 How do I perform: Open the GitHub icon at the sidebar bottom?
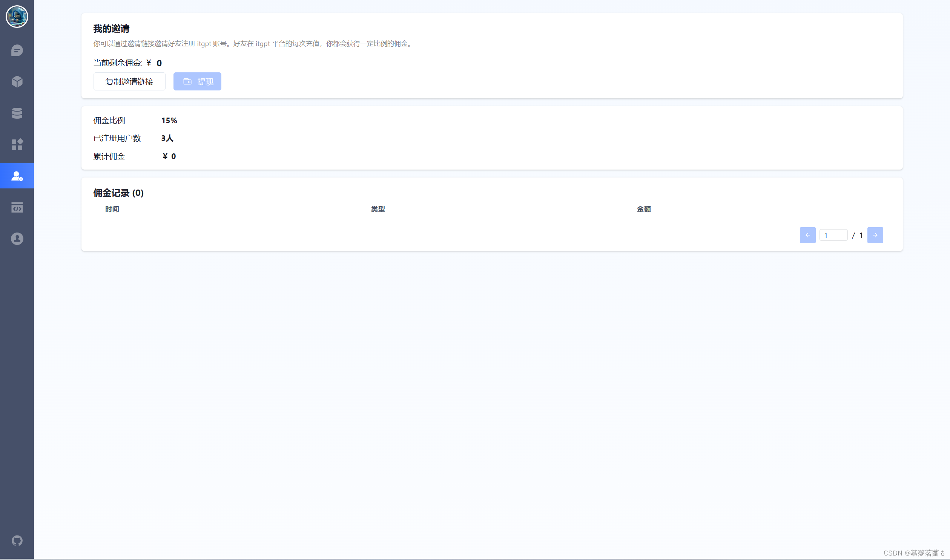coord(17,540)
